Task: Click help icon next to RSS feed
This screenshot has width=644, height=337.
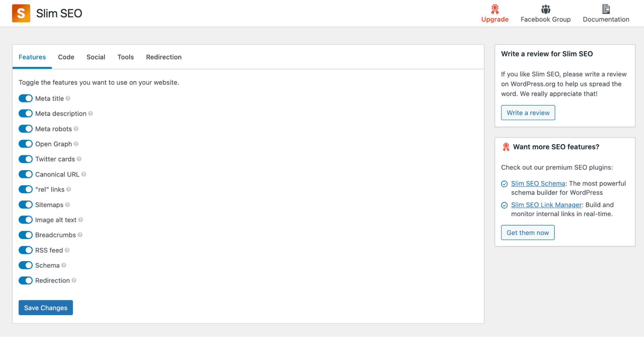Action: [x=67, y=250]
